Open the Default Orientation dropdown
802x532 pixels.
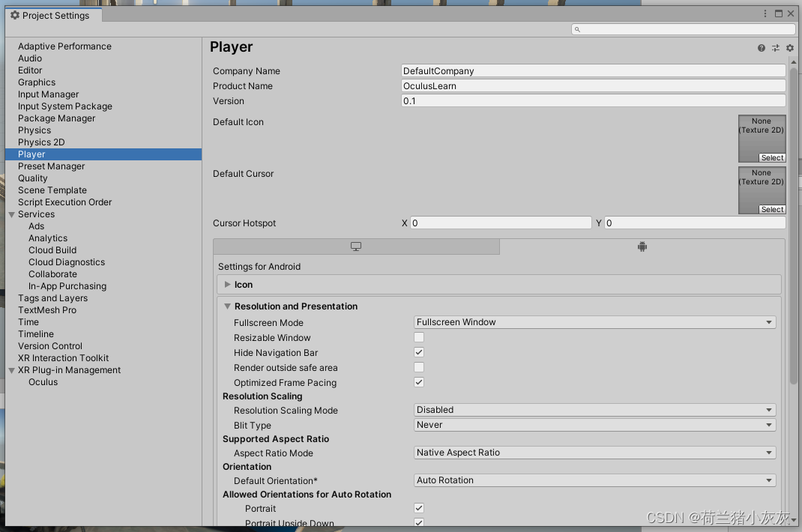point(594,480)
